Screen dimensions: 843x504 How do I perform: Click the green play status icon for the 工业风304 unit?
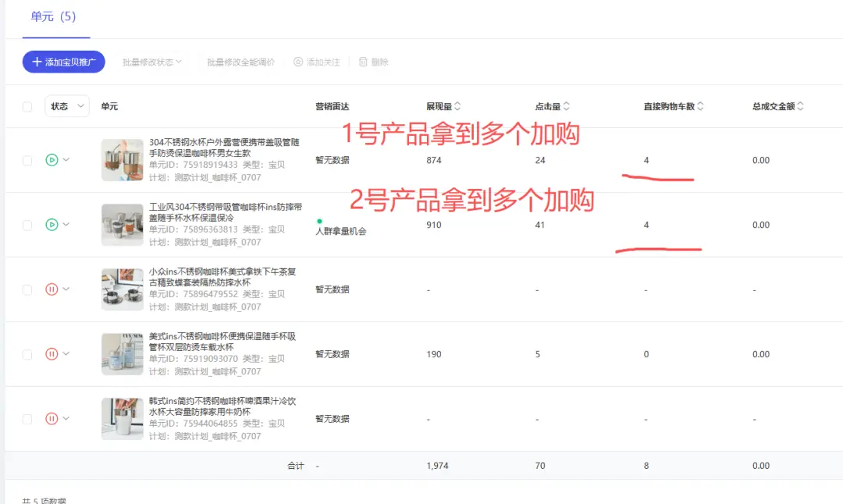click(x=52, y=225)
